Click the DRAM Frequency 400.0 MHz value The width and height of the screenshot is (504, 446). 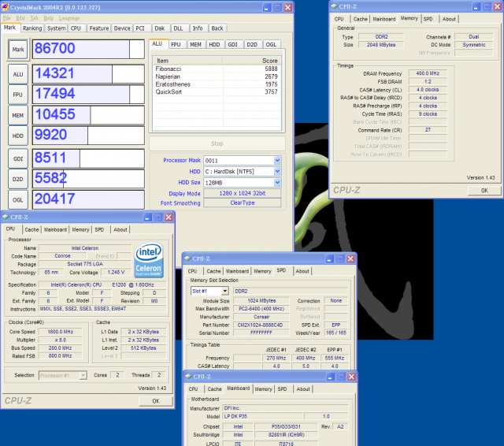[428, 73]
